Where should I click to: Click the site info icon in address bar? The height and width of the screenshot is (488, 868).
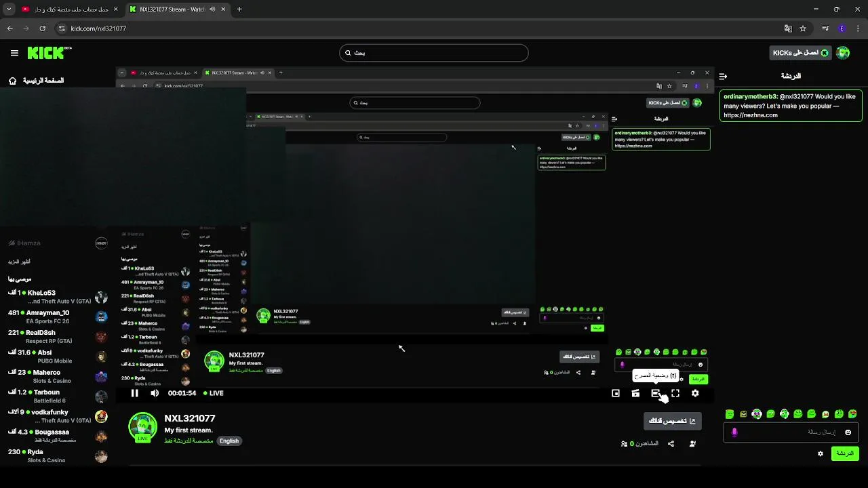(62, 28)
